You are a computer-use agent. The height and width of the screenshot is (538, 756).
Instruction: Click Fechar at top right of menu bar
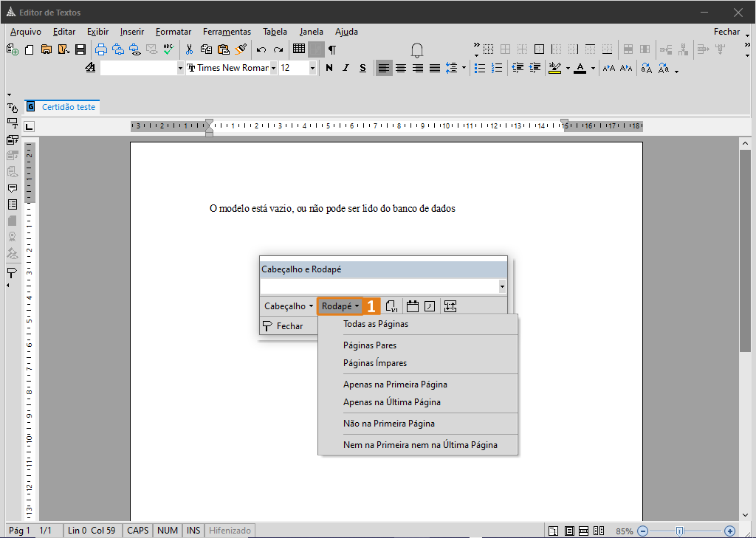point(726,31)
